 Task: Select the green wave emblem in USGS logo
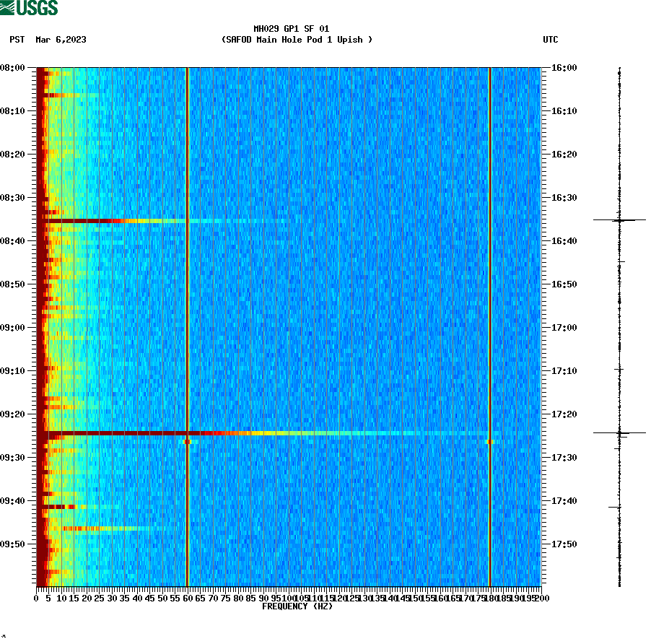pyautogui.click(x=7, y=8)
